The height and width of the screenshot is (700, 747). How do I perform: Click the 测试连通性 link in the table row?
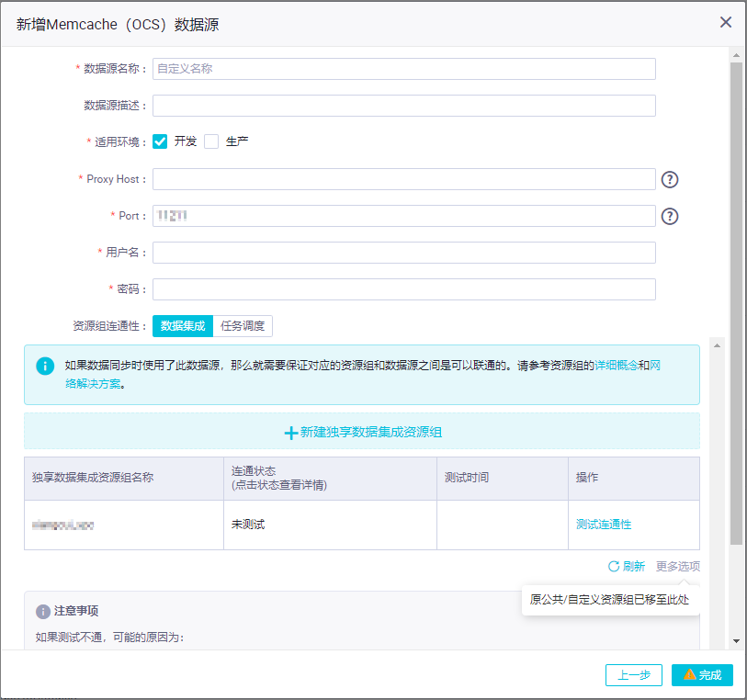click(x=604, y=525)
